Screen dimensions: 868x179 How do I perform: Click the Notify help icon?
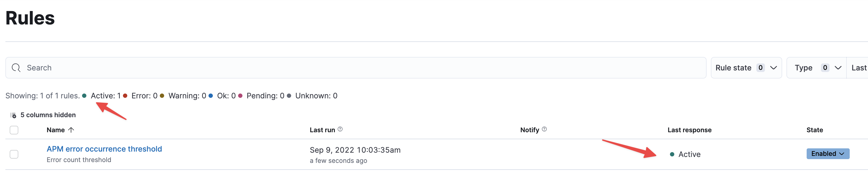click(x=545, y=129)
